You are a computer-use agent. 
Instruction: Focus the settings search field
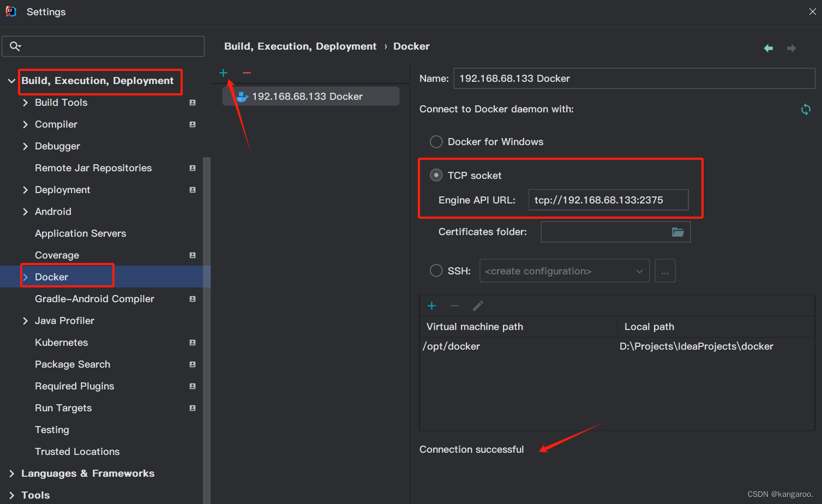point(104,46)
